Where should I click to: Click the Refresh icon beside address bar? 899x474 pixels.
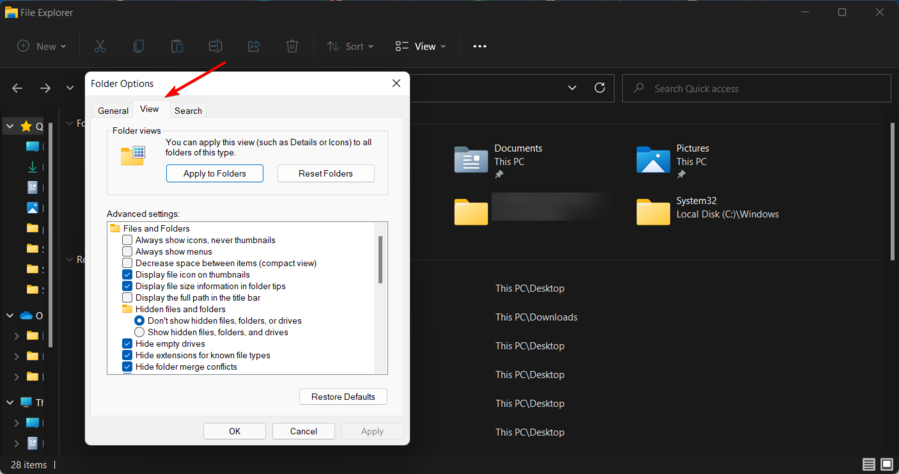[x=599, y=88]
